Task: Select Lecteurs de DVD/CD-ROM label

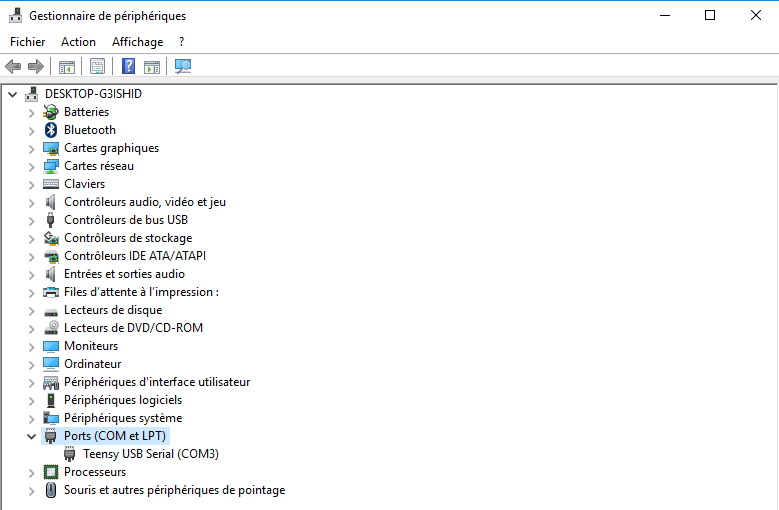Action: [x=133, y=328]
